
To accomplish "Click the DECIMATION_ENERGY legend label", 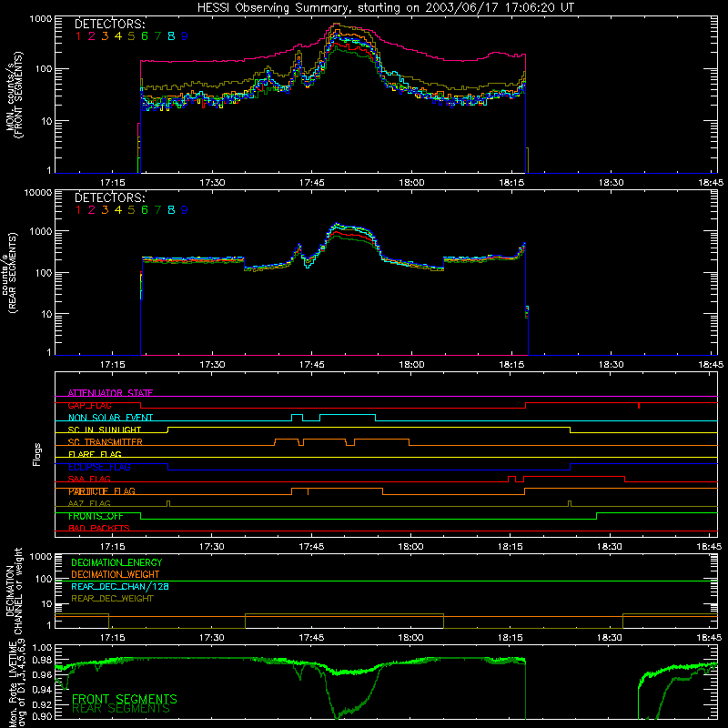I will (x=116, y=562).
